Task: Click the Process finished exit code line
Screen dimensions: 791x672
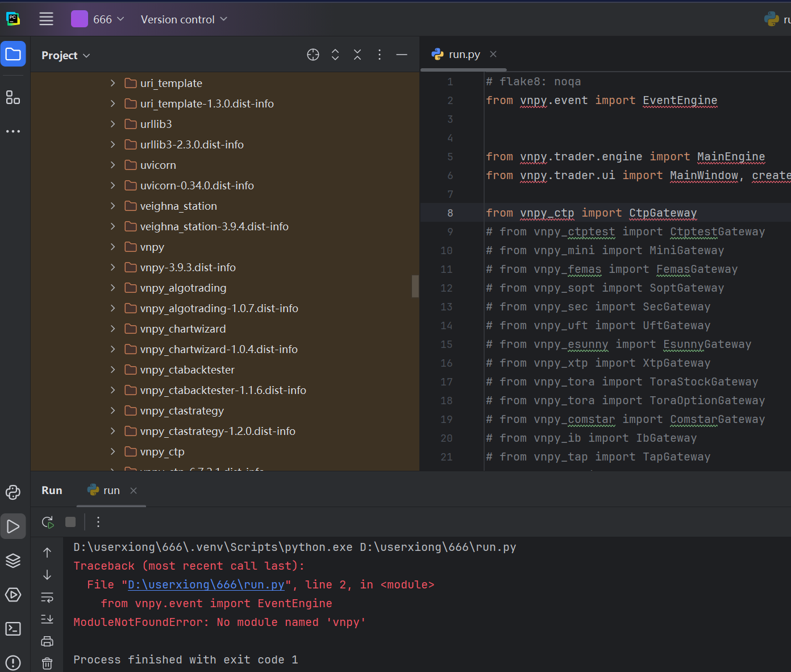Action: point(186,659)
